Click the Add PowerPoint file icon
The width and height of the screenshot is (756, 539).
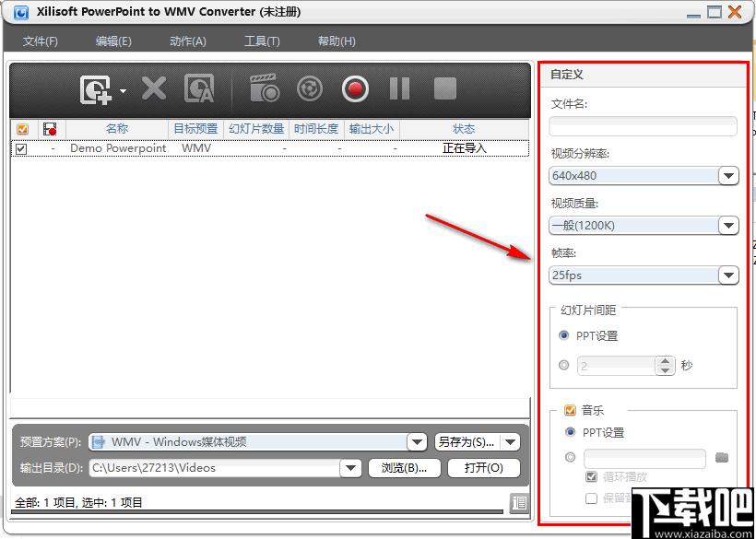click(x=96, y=89)
